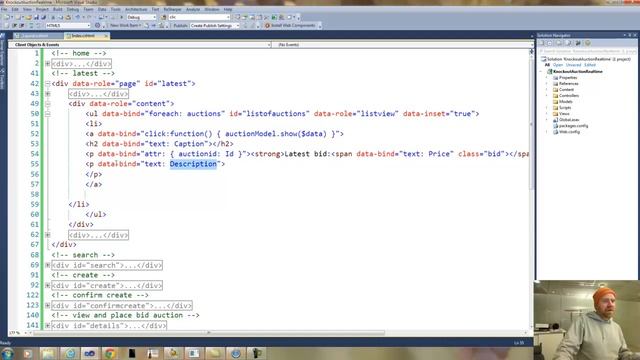The image size is (640, 360).
Task: Open the Tools menu
Action: [x=116, y=9]
